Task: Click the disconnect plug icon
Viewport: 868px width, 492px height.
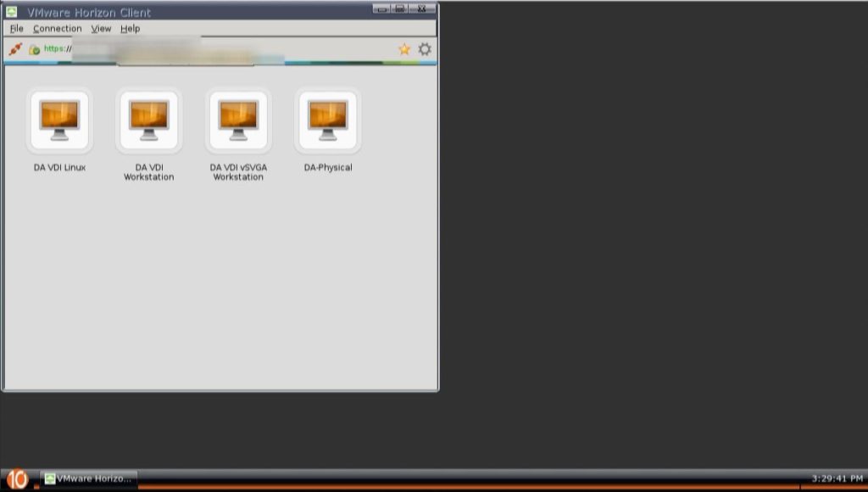Action: point(15,48)
